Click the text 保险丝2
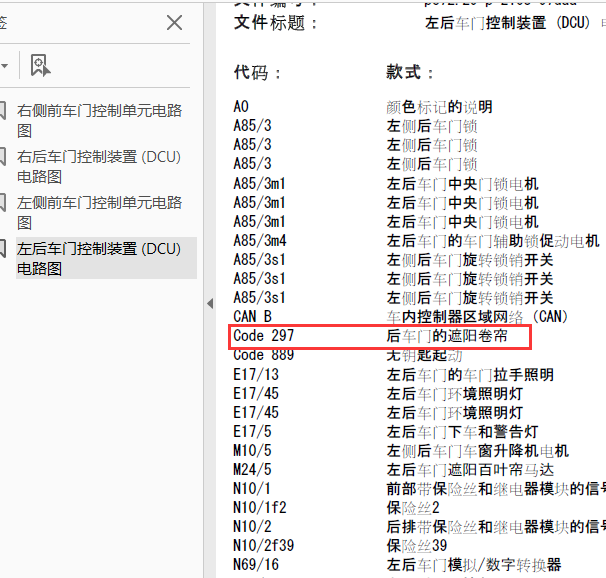The width and height of the screenshot is (606, 578). pyautogui.click(x=413, y=508)
